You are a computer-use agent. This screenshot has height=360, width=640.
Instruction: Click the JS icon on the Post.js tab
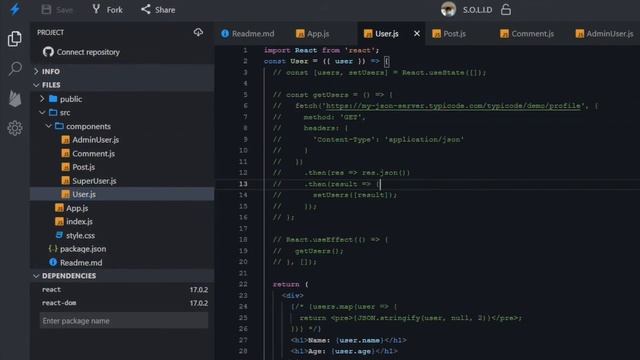(436, 33)
